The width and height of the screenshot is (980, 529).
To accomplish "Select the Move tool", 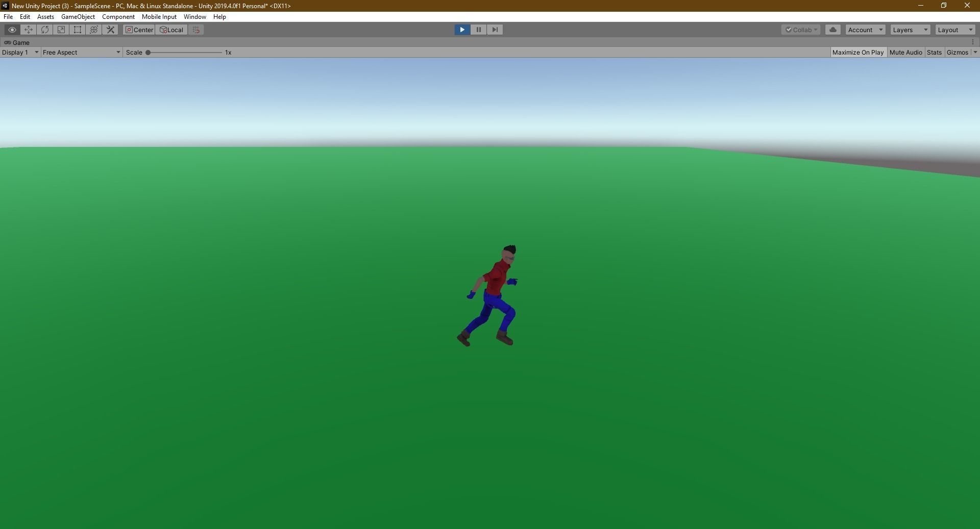I will pos(29,30).
